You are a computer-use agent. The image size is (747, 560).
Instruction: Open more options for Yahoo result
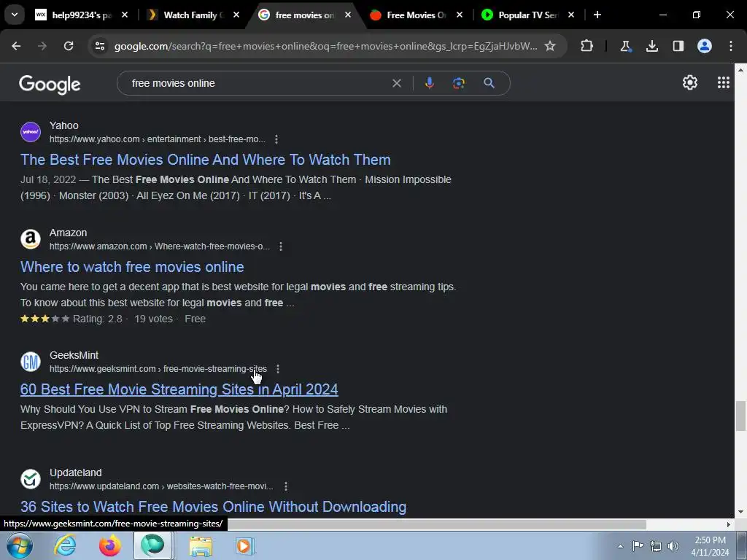tap(276, 139)
